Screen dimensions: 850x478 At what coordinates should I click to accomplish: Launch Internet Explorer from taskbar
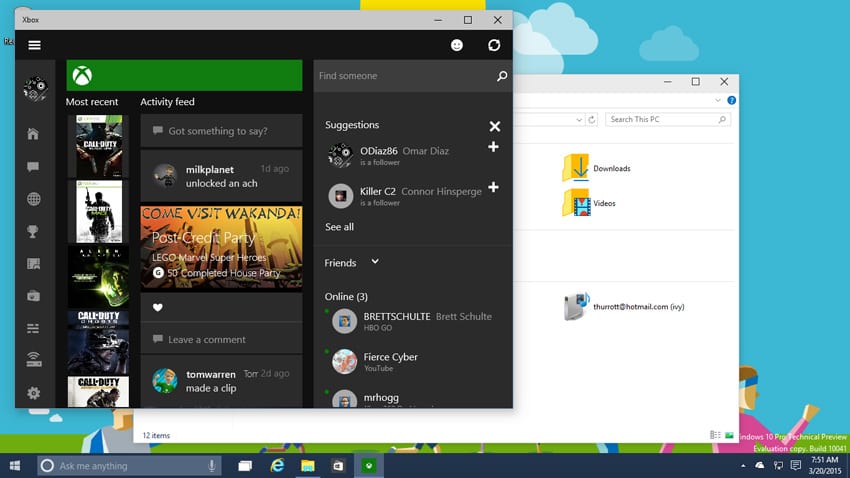tap(278, 466)
